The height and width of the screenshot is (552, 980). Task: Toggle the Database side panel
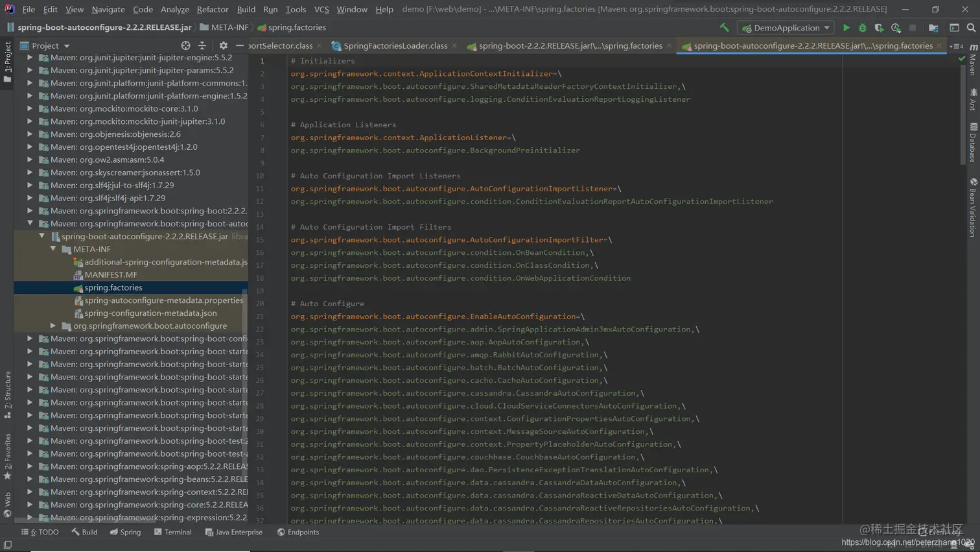click(x=973, y=143)
